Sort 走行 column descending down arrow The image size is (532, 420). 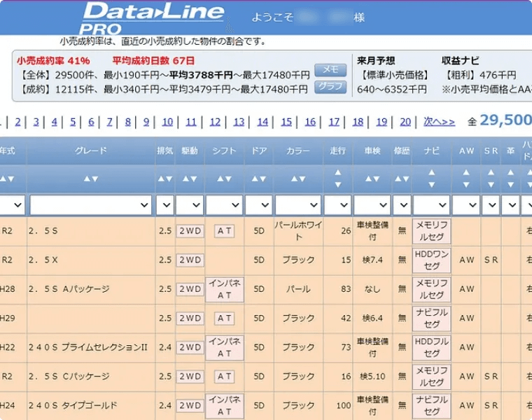coord(338,185)
